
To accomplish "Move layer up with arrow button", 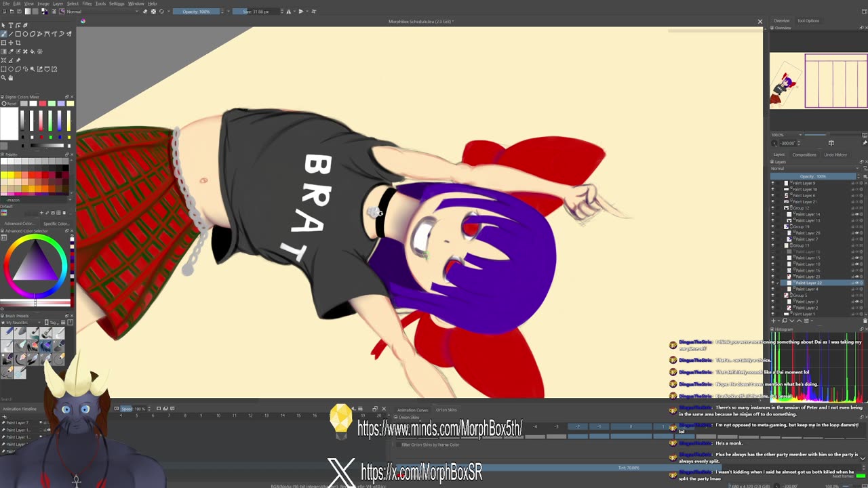I will pyautogui.click(x=799, y=321).
